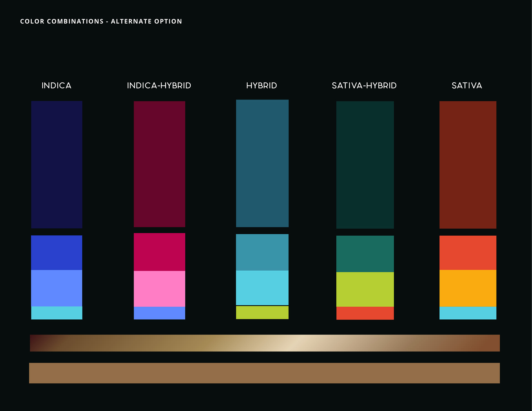Select the lime green Sativa-Hybrid swatch

tap(365, 289)
